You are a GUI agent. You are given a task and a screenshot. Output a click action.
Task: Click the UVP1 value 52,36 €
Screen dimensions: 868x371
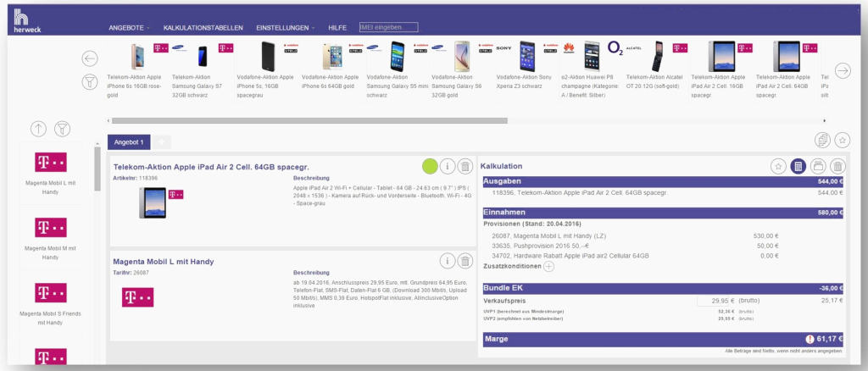tap(726, 312)
